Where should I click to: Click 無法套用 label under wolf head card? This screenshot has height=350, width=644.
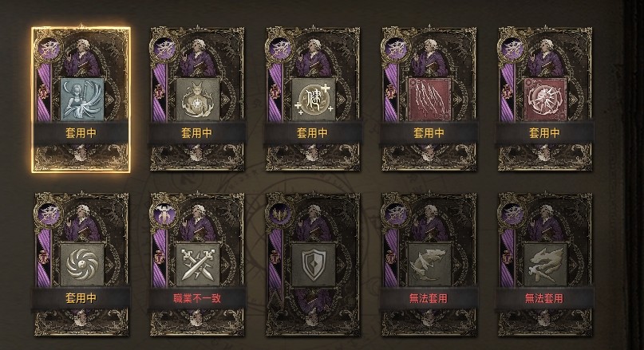pos(429,298)
